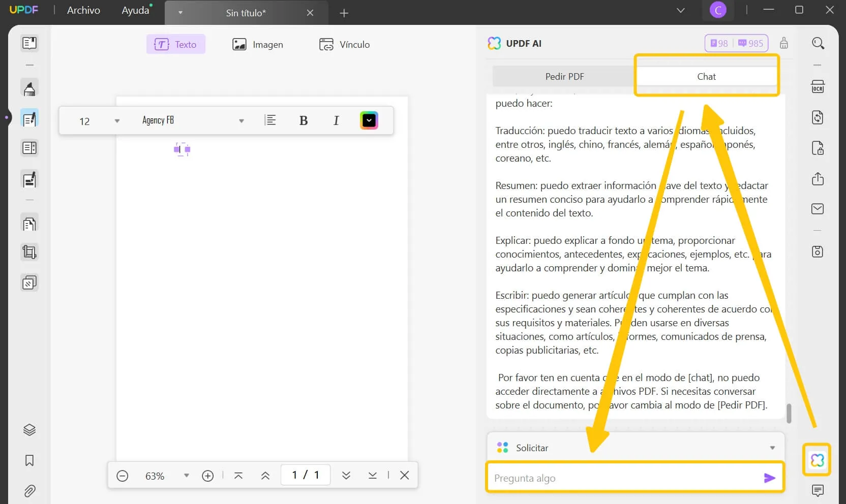This screenshot has width=846, height=504.
Task: Open the Search magnifier icon
Action: coord(818,43)
